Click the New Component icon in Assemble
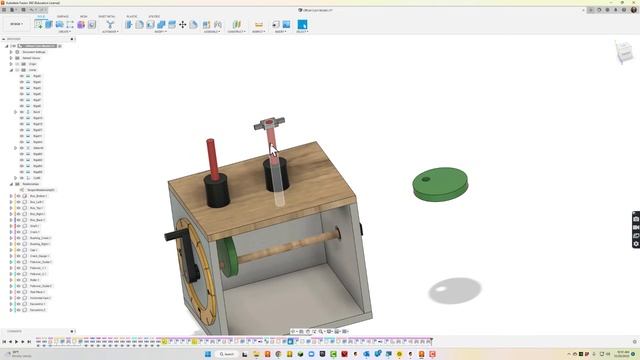Screen dimensions: 640x360 click(207, 24)
